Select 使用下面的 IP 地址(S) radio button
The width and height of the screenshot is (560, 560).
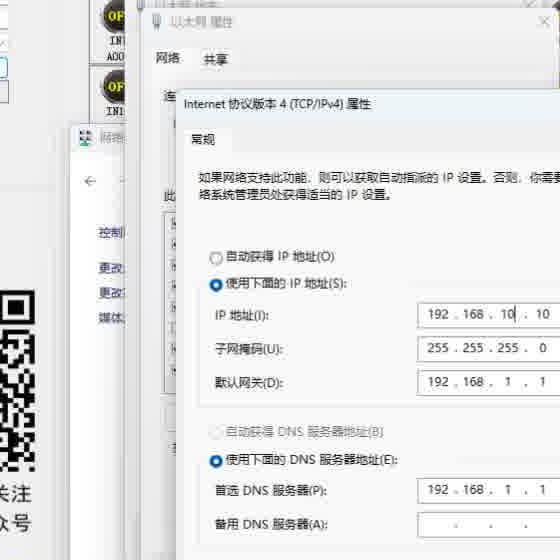click(216, 285)
